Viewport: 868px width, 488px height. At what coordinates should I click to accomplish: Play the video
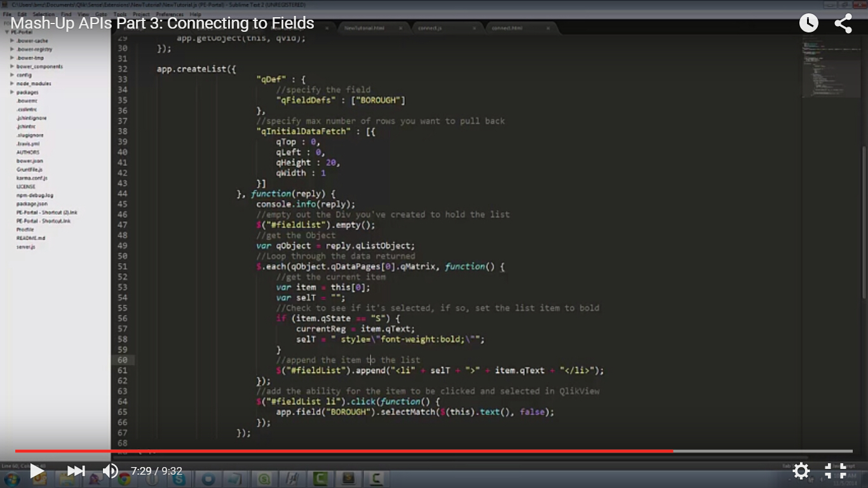pyautogui.click(x=37, y=471)
